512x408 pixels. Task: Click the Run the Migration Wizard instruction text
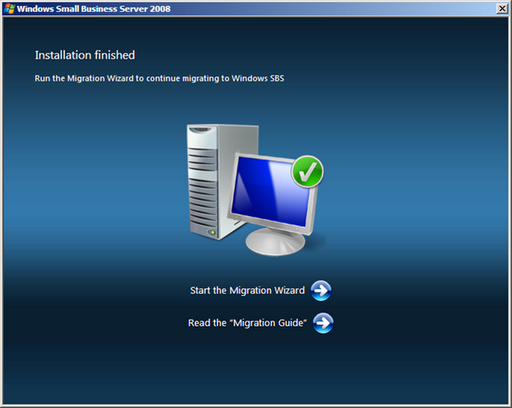(159, 78)
